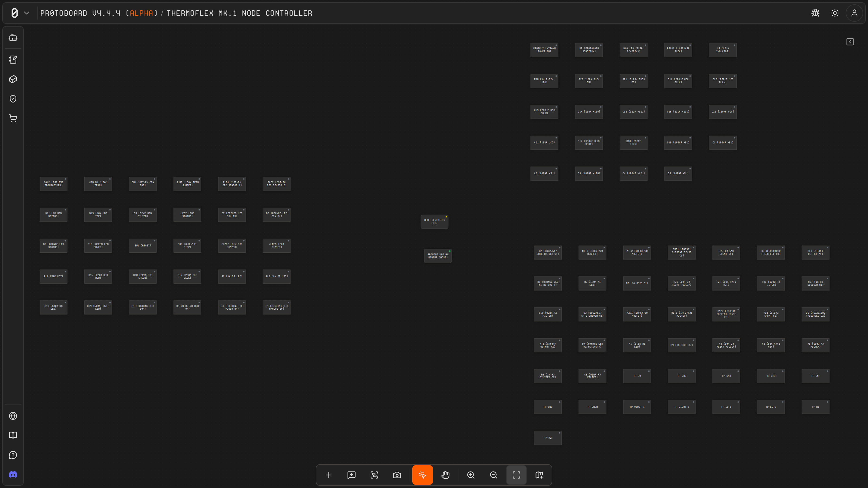Click the add plus button in toolbar
This screenshot has width=868, height=488.
tap(328, 475)
